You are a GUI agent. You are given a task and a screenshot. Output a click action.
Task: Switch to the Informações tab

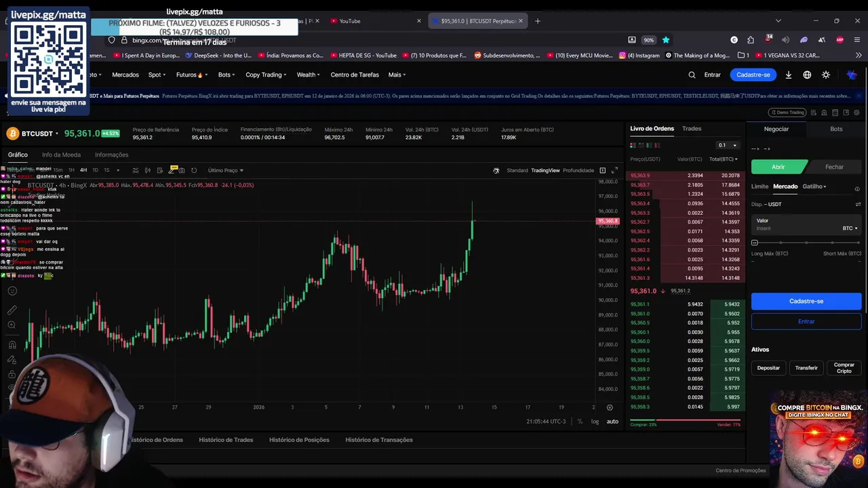click(x=111, y=155)
